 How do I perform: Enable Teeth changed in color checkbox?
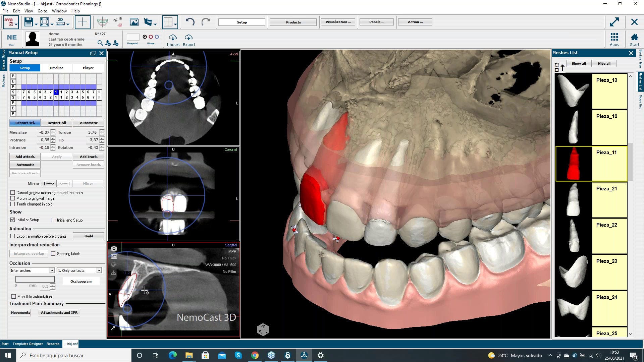[13, 204]
